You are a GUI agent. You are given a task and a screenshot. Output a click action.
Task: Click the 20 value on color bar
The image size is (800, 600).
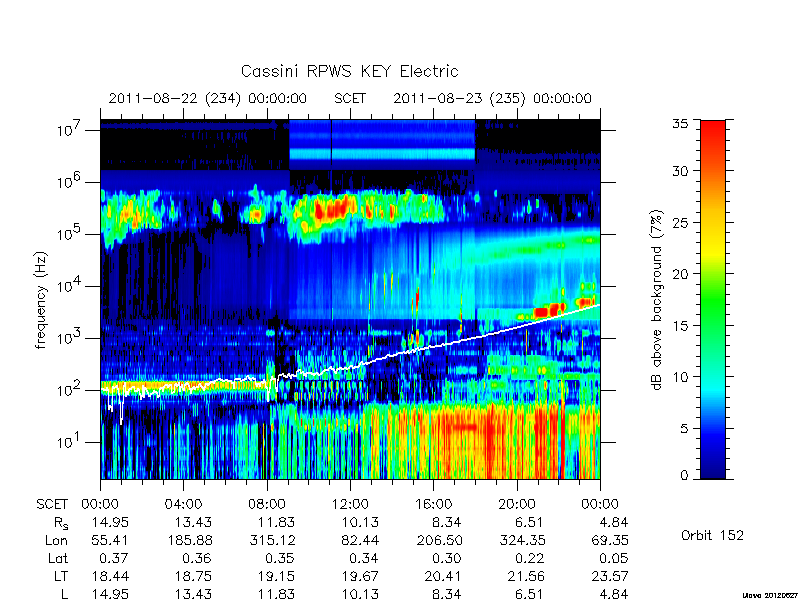pyautogui.click(x=681, y=274)
